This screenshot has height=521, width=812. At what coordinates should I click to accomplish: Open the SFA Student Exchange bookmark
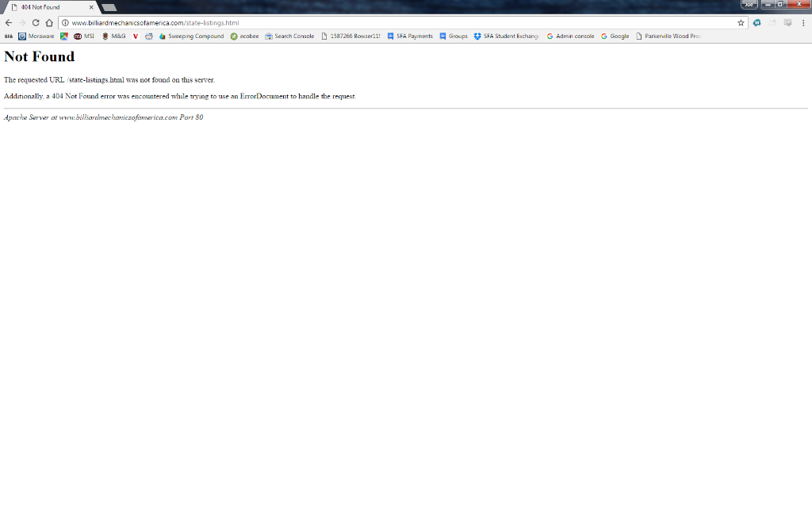507,36
